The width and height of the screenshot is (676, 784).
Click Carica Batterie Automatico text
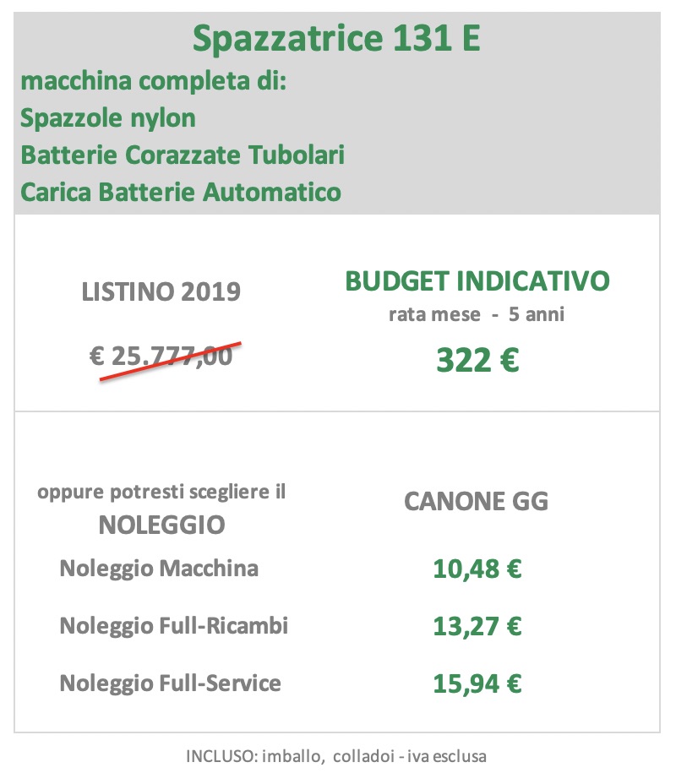click(x=181, y=192)
